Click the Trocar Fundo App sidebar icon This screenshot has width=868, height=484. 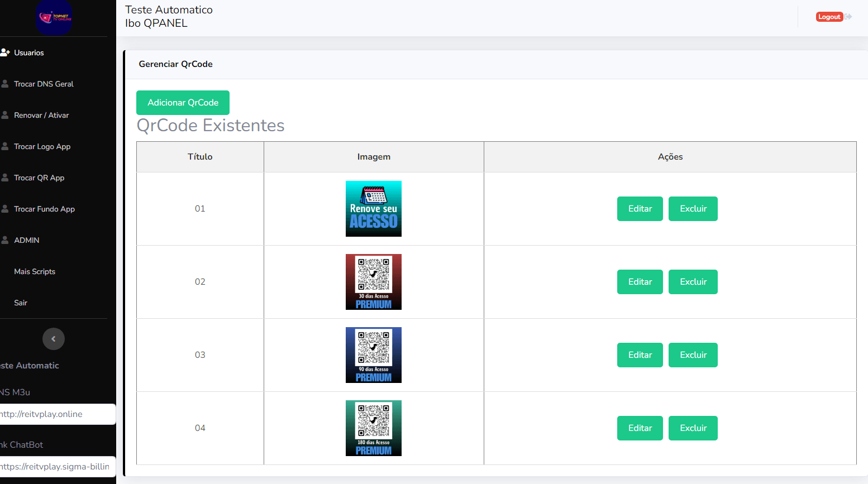pyautogui.click(x=5, y=209)
